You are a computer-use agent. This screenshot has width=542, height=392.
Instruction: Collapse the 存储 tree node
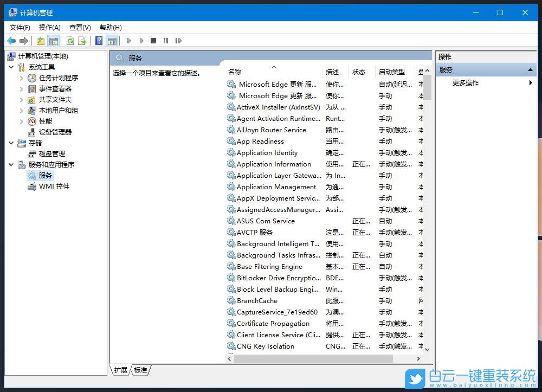tap(12, 143)
